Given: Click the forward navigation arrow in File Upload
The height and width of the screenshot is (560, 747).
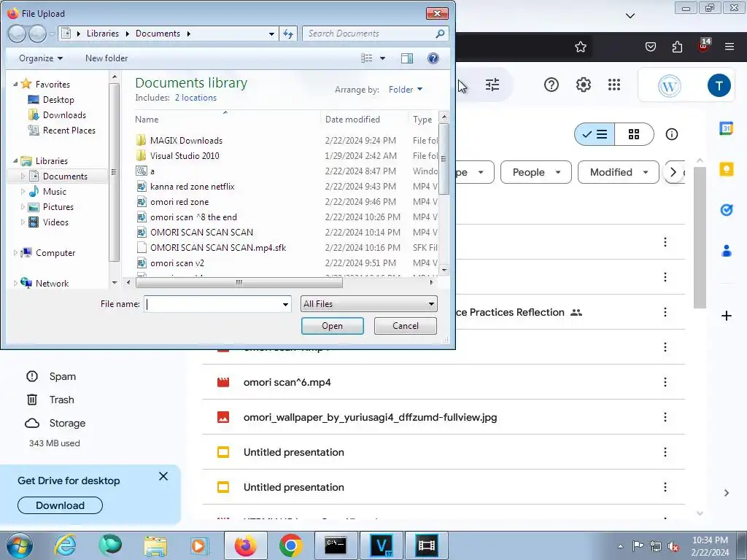Looking at the screenshot, I should (x=38, y=34).
